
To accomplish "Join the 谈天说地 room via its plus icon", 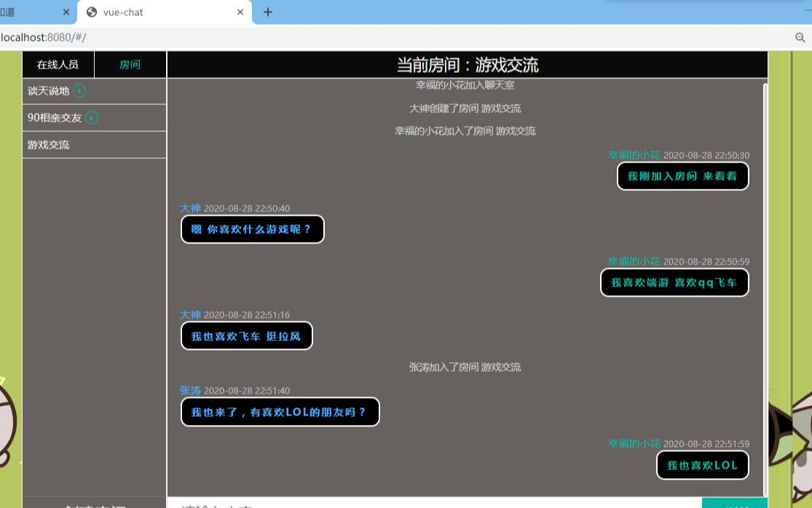I will click(x=79, y=90).
